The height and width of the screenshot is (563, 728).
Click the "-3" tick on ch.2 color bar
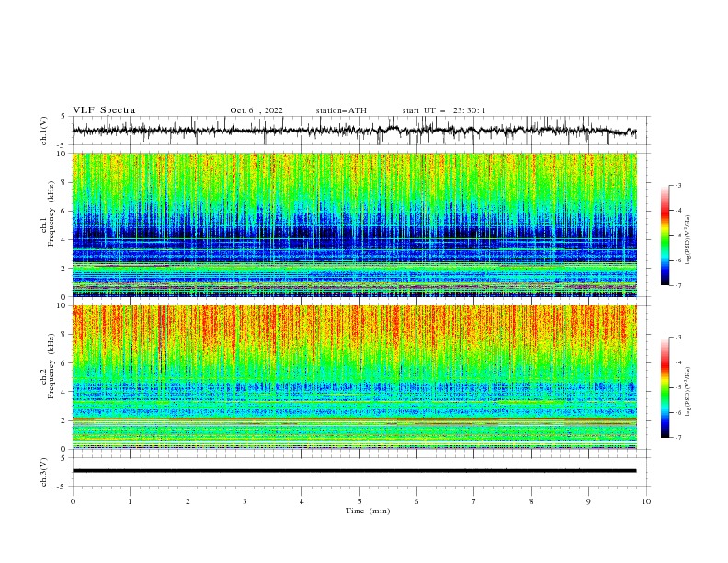click(x=677, y=338)
